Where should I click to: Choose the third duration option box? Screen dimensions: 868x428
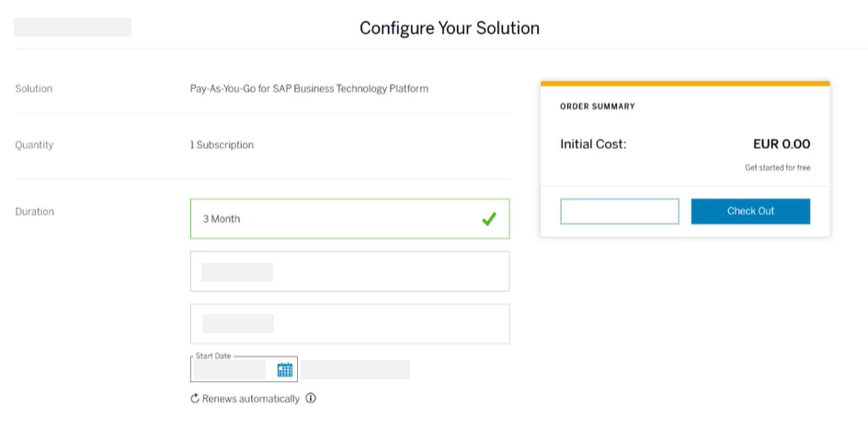349,323
